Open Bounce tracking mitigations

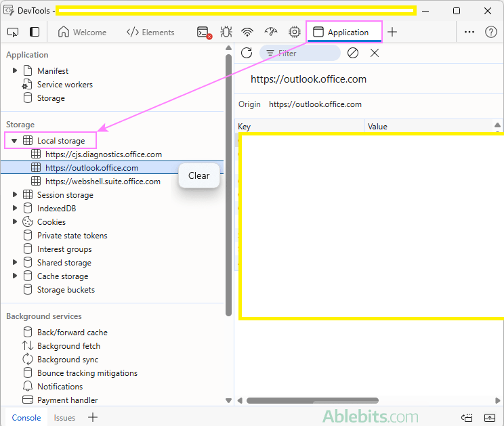(87, 372)
